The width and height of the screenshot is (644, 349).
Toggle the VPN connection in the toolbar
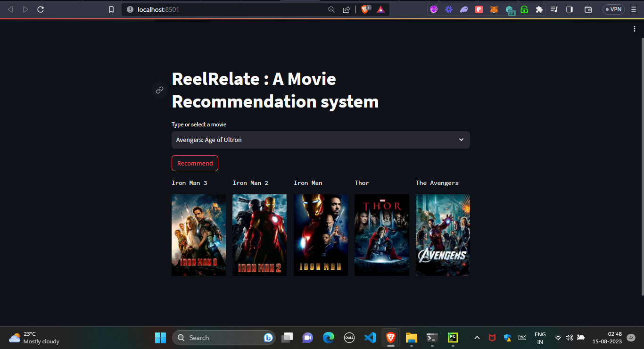tap(613, 9)
